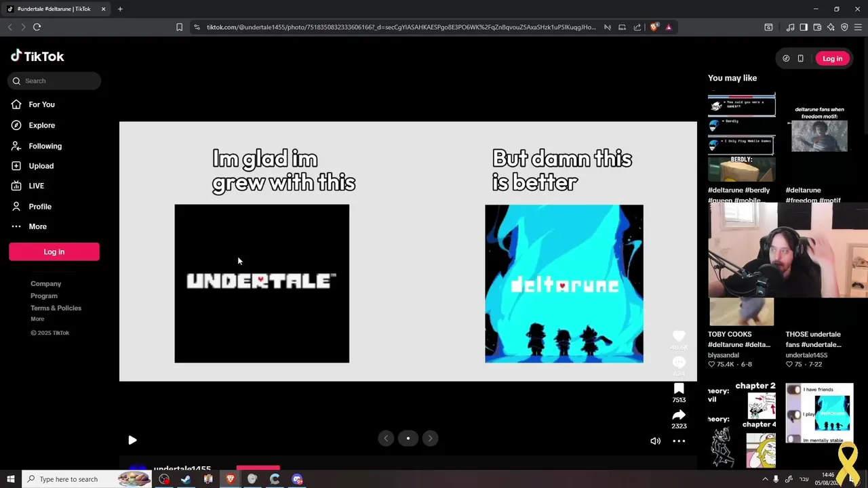Open the chapter 2 theory thumbnail
The height and width of the screenshot is (488, 868).
[741, 426]
